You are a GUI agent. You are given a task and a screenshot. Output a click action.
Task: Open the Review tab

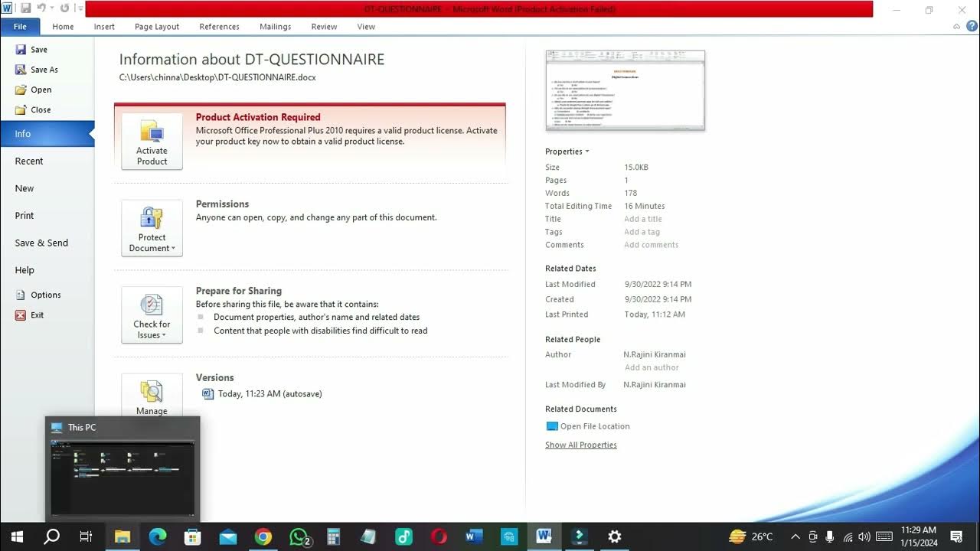[324, 26]
